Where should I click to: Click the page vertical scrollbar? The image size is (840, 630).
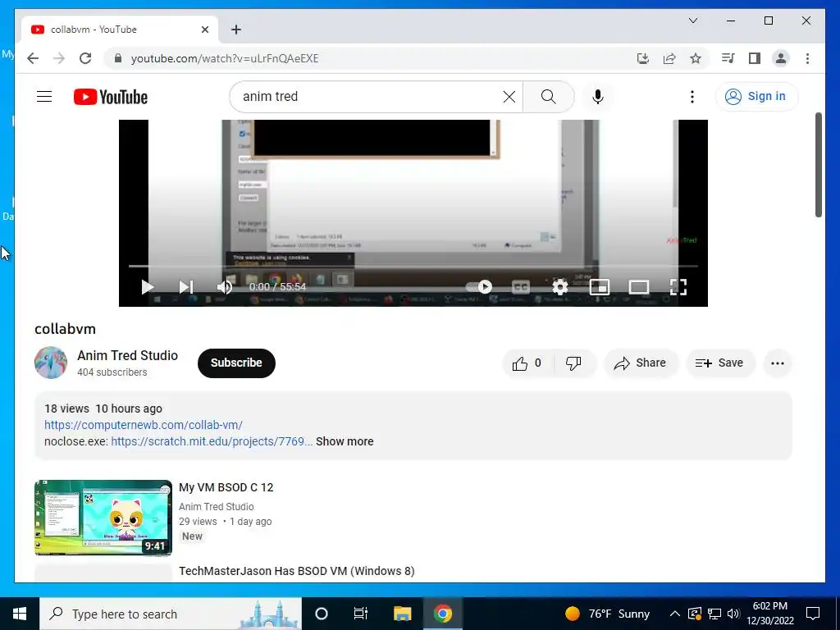(819, 164)
